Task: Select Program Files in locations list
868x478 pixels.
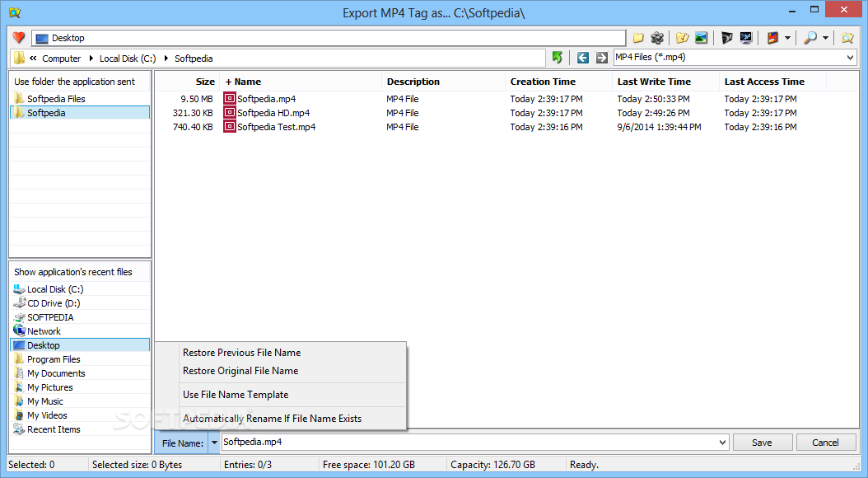Action: pyautogui.click(x=80, y=359)
